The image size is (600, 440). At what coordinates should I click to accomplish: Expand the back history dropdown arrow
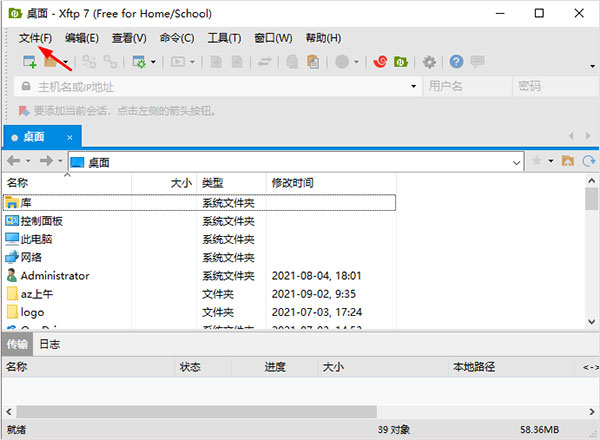(28, 161)
